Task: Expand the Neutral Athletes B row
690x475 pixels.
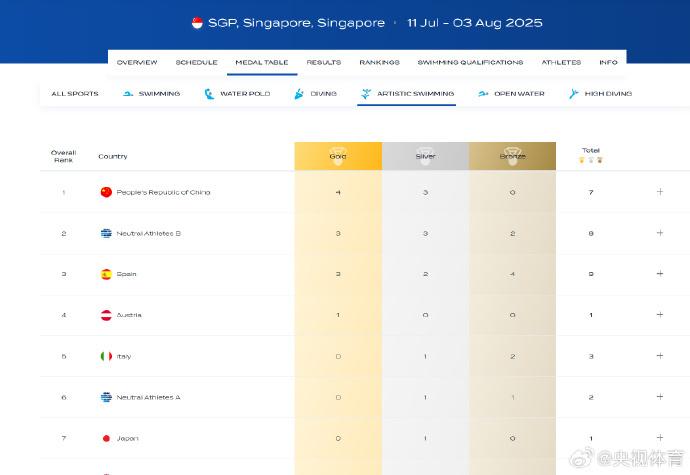Action: coord(660,233)
